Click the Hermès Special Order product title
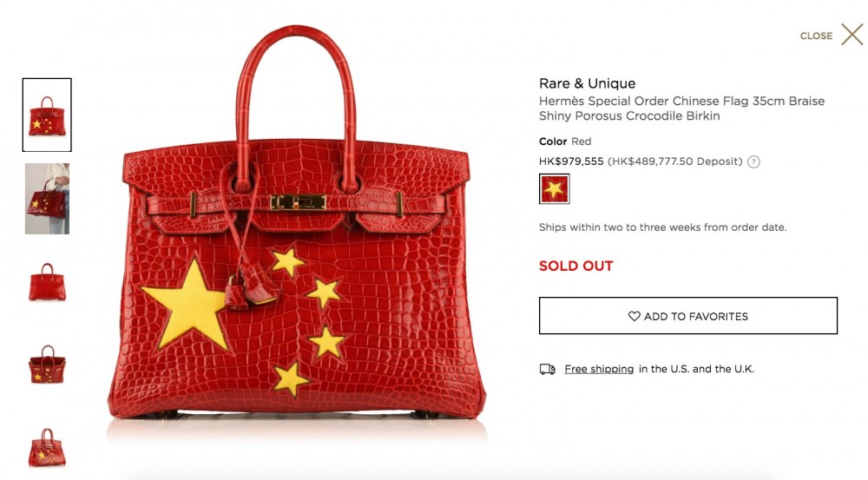This screenshot has width=868, height=480. pyautogui.click(x=682, y=108)
